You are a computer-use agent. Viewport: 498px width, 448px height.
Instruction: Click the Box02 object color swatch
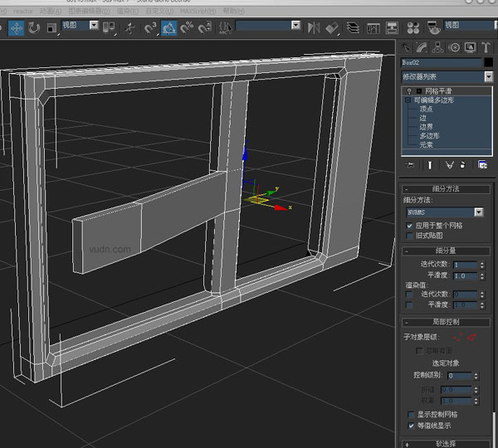[x=487, y=62]
